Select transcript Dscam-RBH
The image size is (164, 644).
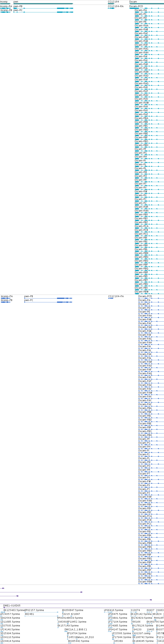coord(141,145)
